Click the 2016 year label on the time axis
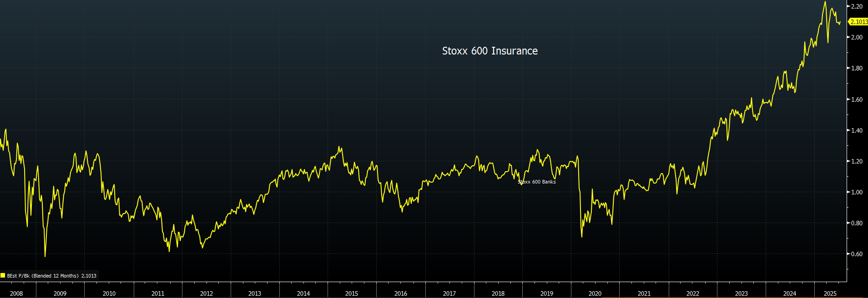This screenshot has height=298, width=868. tap(401, 293)
